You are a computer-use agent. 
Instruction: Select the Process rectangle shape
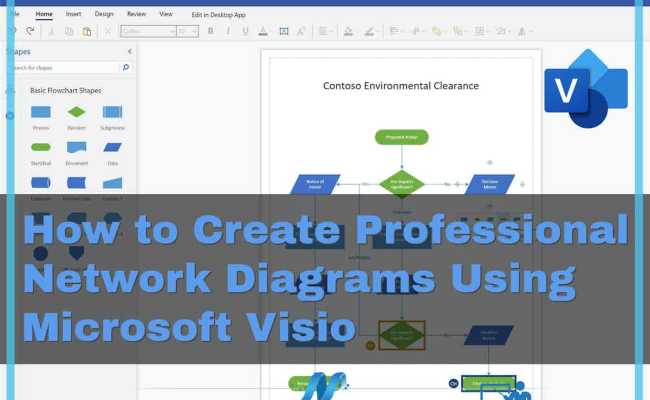(x=41, y=112)
